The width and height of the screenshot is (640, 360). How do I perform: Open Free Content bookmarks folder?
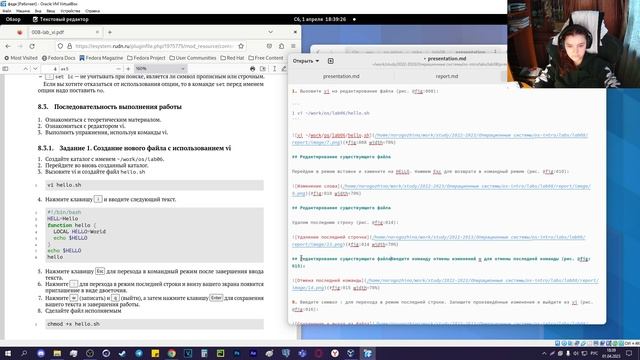point(266,58)
